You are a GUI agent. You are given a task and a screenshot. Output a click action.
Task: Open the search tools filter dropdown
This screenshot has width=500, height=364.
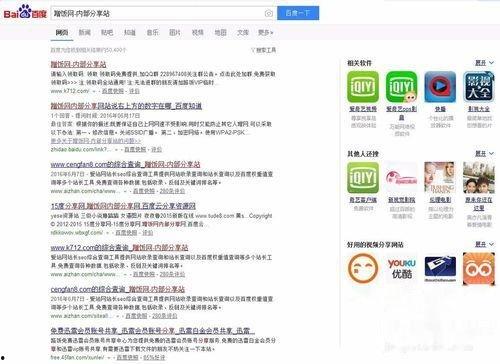click(x=263, y=50)
